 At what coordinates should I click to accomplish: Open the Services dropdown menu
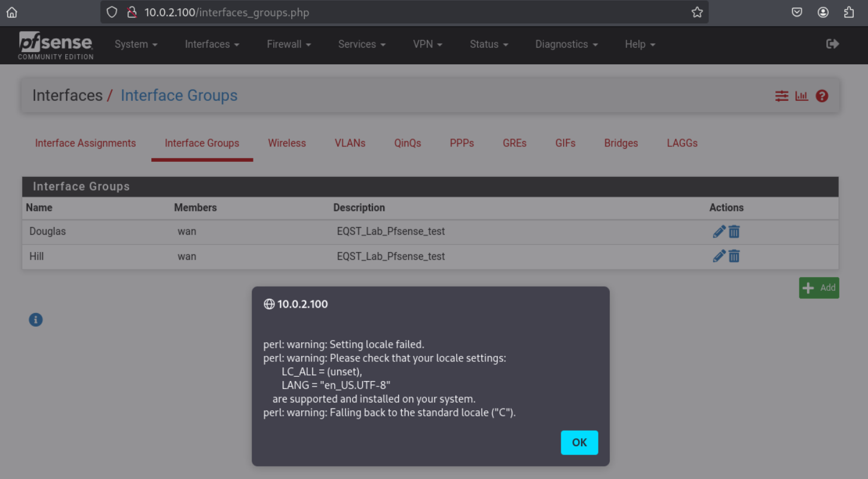coord(362,44)
